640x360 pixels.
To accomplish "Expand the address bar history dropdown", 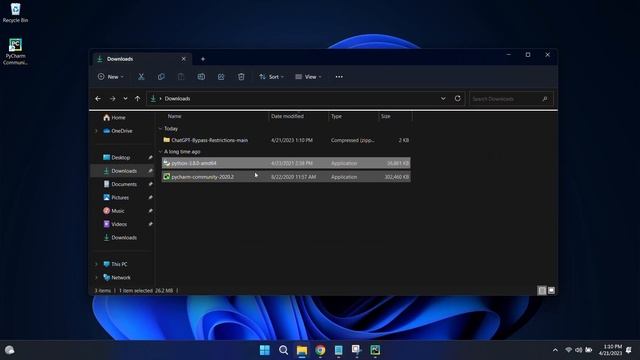I will (443, 99).
